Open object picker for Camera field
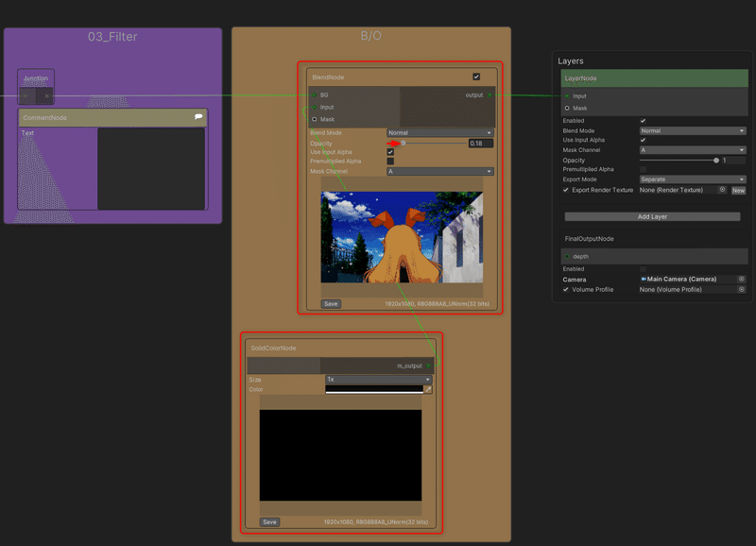Screen dimensions: 756x546 tap(742, 279)
